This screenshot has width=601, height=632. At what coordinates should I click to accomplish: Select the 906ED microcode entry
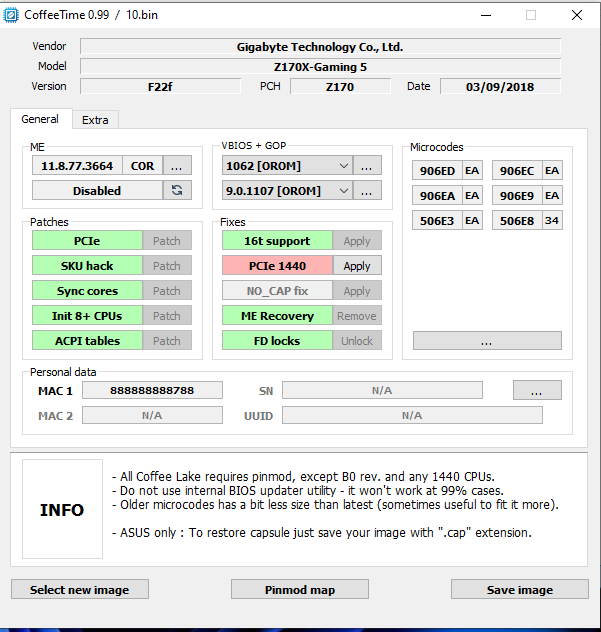437,170
